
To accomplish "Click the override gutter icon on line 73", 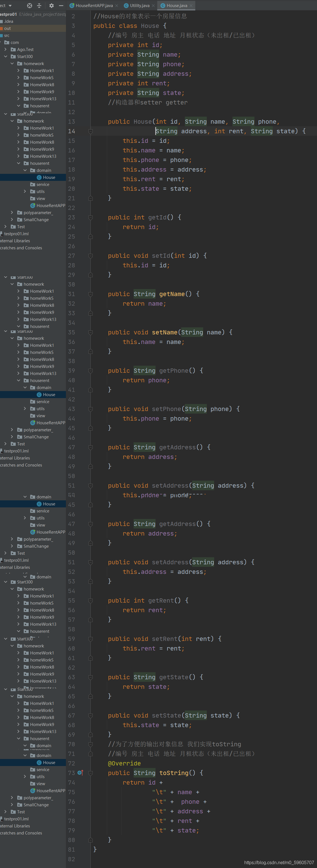I will coord(80,773).
